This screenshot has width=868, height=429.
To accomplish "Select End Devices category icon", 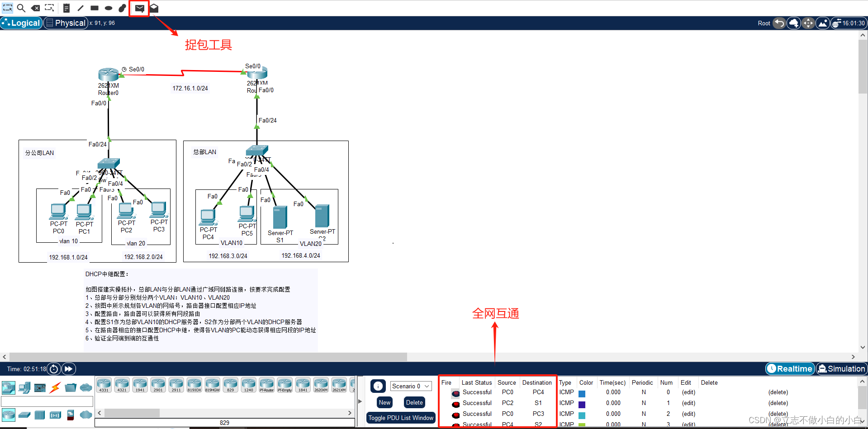I will [x=25, y=387].
